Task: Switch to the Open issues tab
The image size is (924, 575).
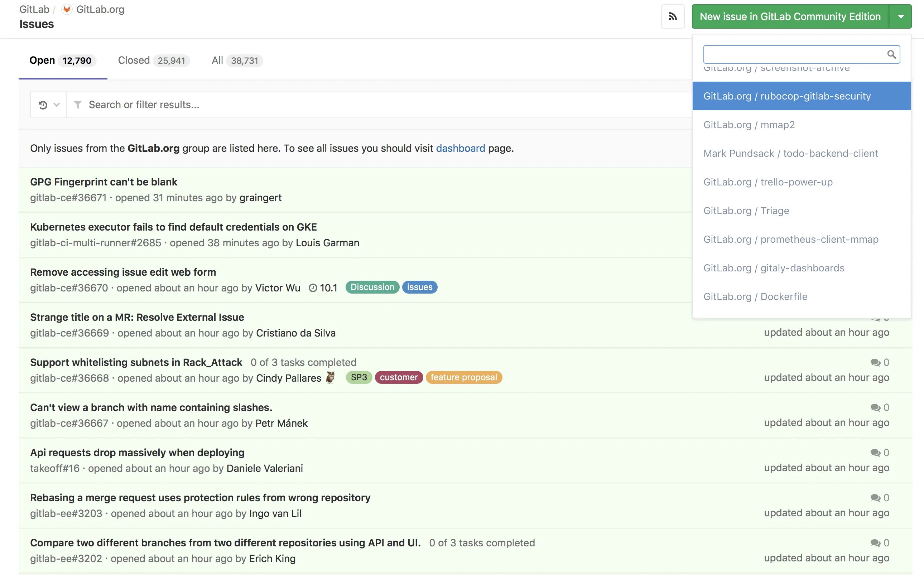Action: 63,61
